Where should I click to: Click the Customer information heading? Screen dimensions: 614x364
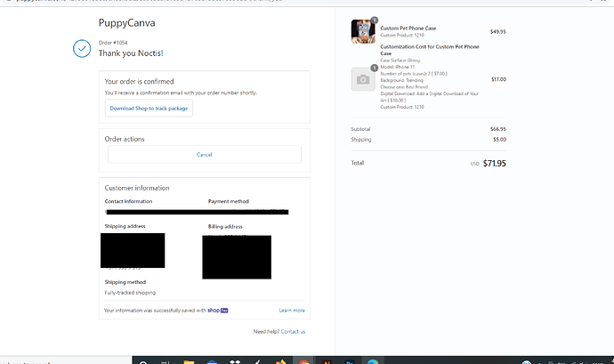point(137,188)
